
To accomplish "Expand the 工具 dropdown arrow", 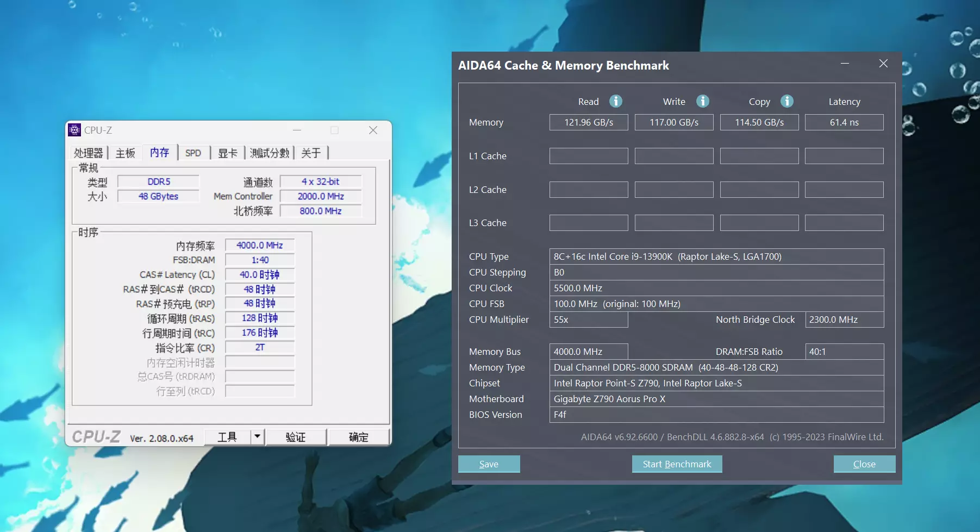I will pos(257,436).
